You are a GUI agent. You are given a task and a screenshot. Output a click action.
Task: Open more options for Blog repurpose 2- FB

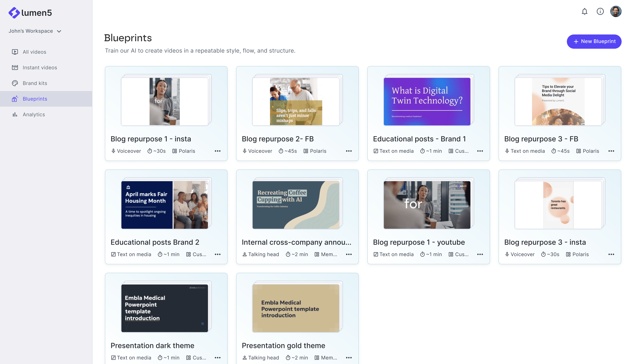(349, 151)
